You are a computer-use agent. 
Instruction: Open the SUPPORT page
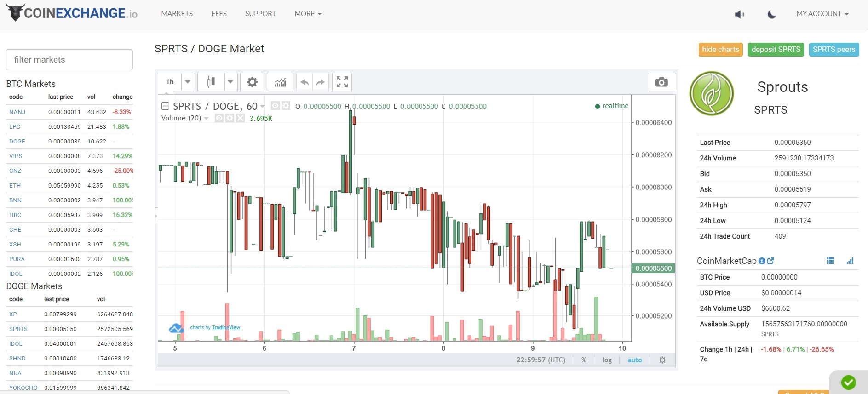[x=260, y=14]
